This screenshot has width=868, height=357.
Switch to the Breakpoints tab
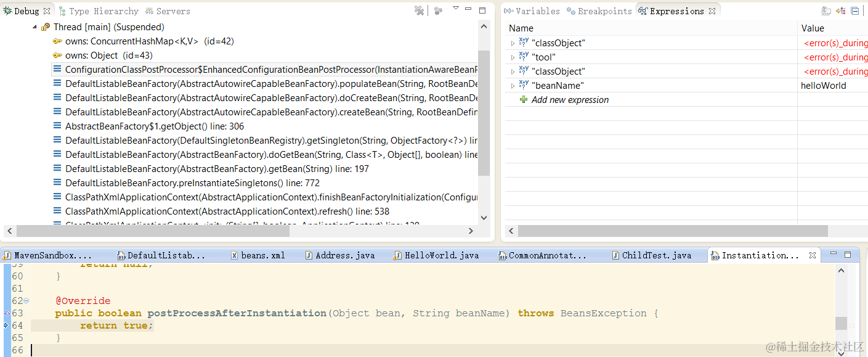pyautogui.click(x=599, y=11)
